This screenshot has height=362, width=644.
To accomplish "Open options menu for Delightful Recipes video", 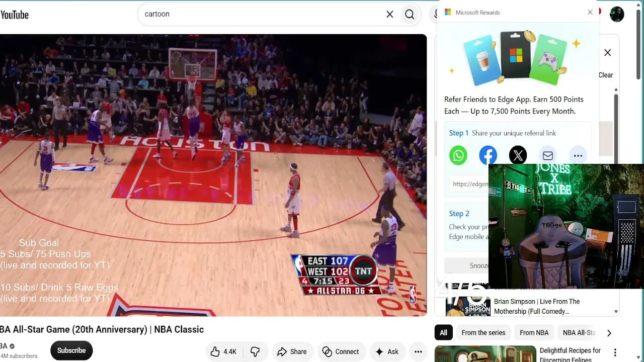I will 615,353.
